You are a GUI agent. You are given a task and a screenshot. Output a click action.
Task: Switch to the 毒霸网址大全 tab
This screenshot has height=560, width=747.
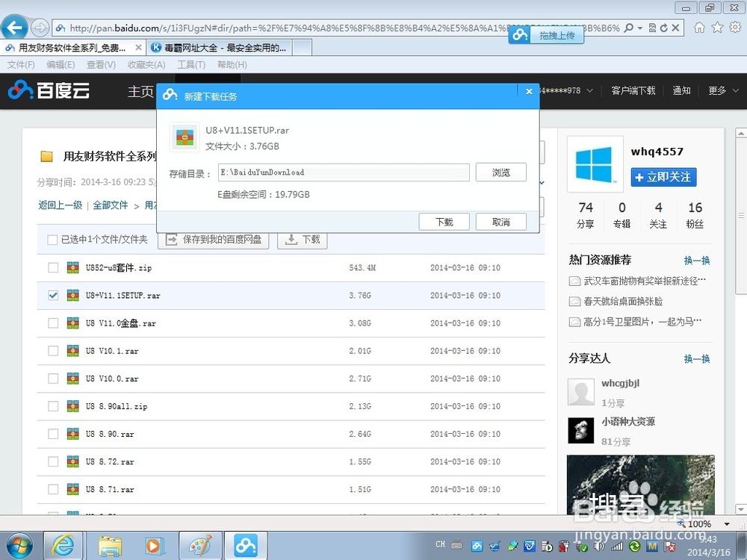pyautogui.click(x=218, y=48)
